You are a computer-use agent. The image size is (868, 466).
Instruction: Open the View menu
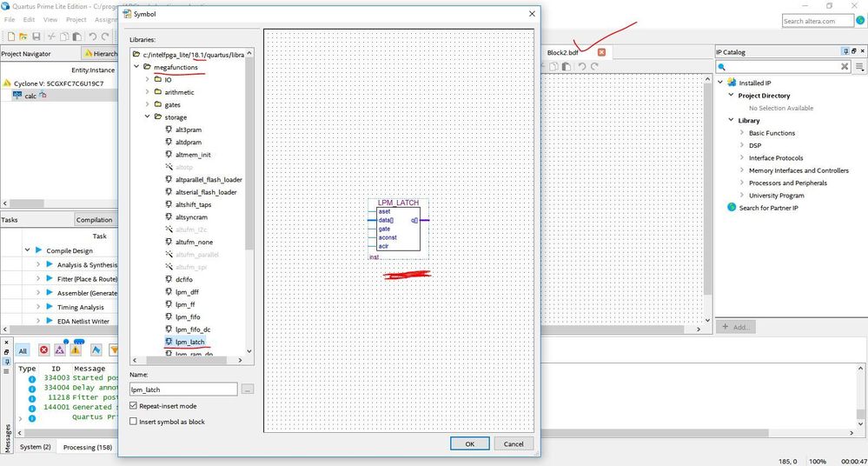click(x=50, y=19)
